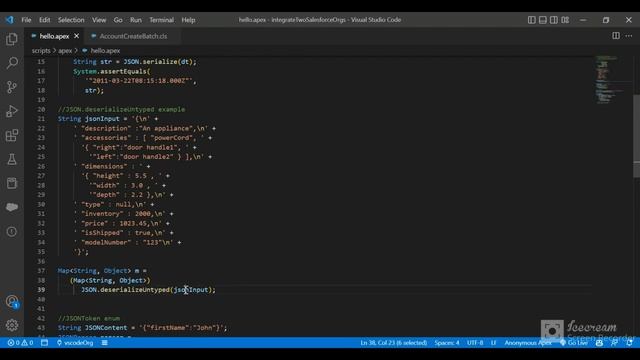This screenshot has height=360, width=640.
Task: Change encoding via UTF-8 status item
Action: [x=475, y=343]
